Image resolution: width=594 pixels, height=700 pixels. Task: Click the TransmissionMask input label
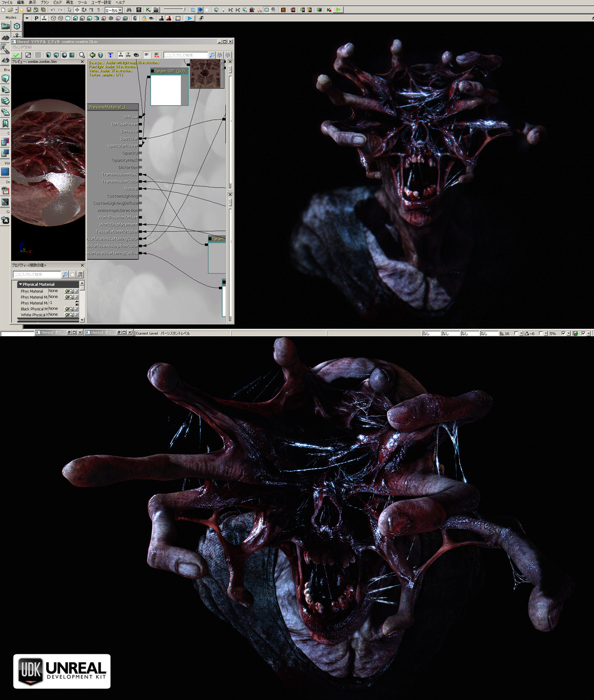(x=120, y=174)
